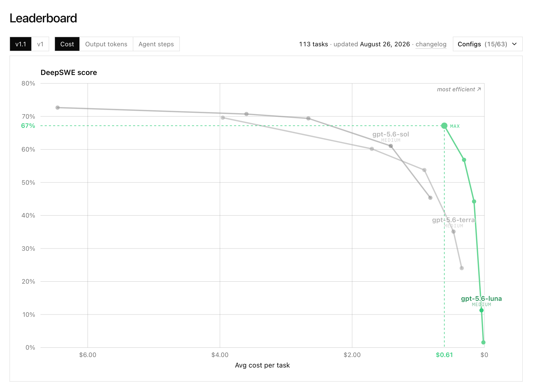
Task: Select the Output tokens tab
Action: pyautogui.click(x=106, y=44)
